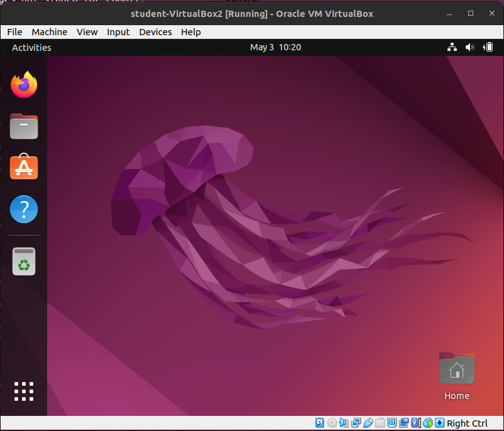Click the hard disk activity status icon
Screen dimensions: 504x431
pyautogui.click(x=320, y=423)
